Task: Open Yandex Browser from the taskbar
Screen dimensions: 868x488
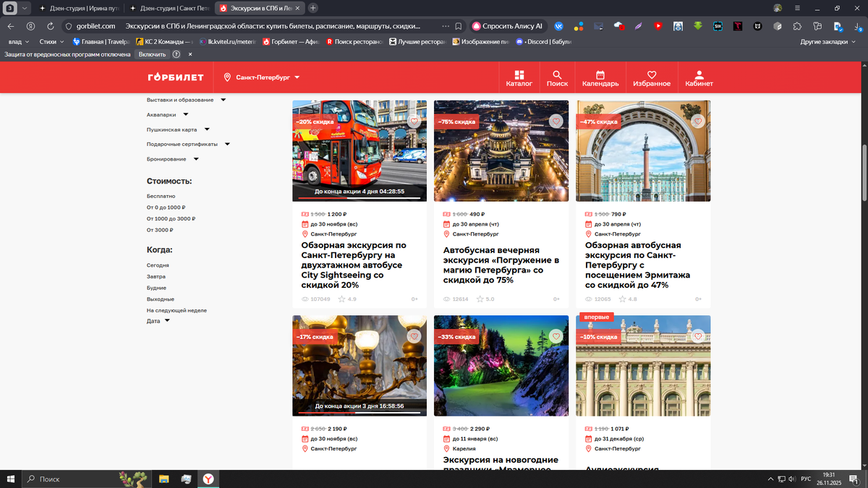Action: click(x=208, y=479)
